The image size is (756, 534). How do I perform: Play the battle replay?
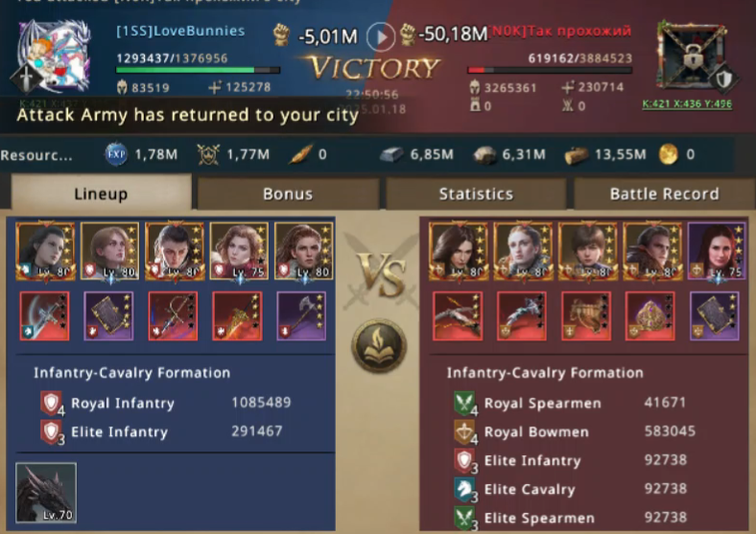[x=381, y=36]
